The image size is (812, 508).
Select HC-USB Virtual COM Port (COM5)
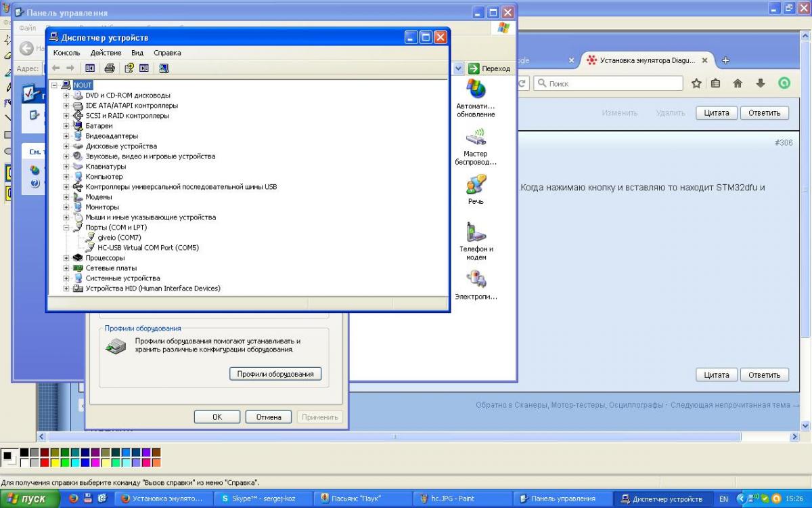[148, 248]
